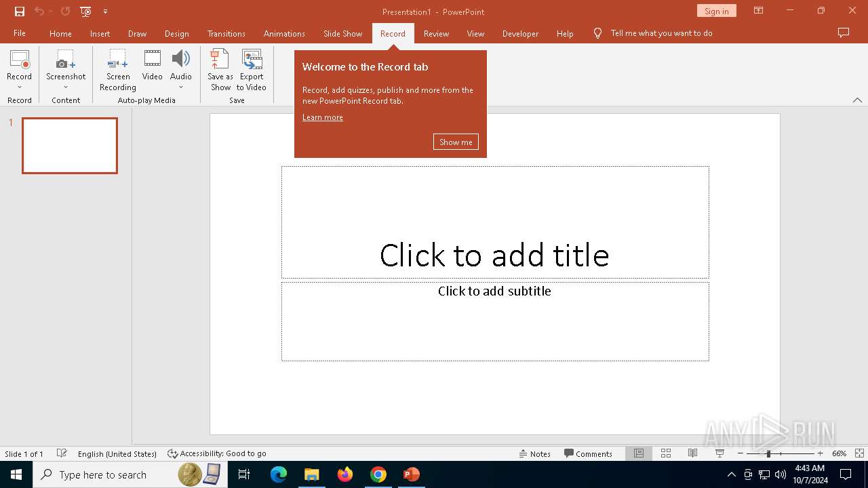Collapse the ribbon with the chevron
868x488 pixels.
point(857,100)
